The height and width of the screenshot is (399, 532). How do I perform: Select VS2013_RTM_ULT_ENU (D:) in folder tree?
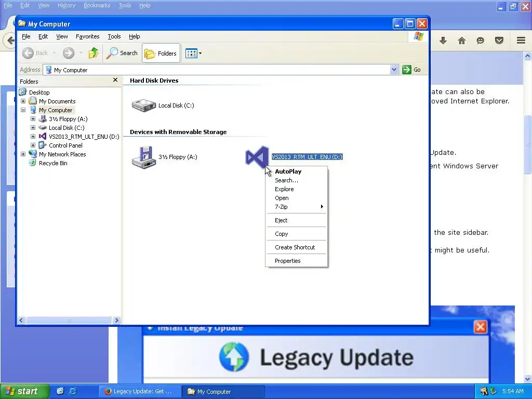(x=84, y=137)
